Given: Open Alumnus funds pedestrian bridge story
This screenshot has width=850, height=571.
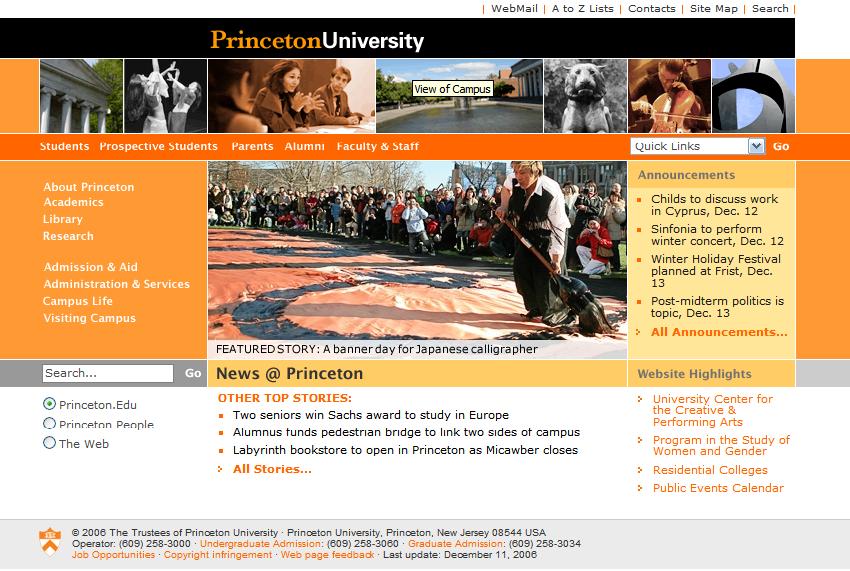Looking at the screenshot, I should pyautogui.click(x=406, y=432).
